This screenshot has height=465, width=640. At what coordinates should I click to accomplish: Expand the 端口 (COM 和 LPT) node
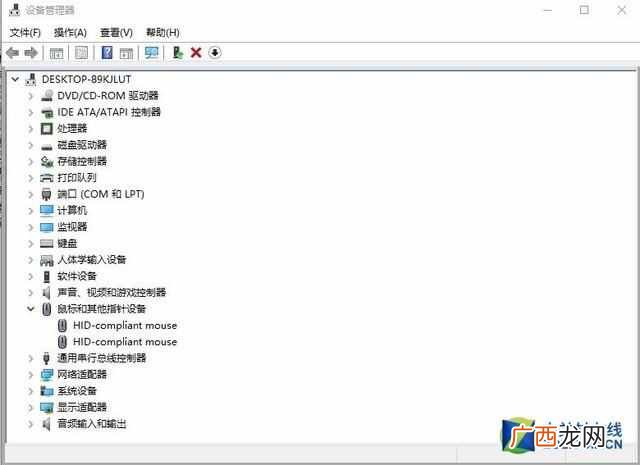(30, 194)
